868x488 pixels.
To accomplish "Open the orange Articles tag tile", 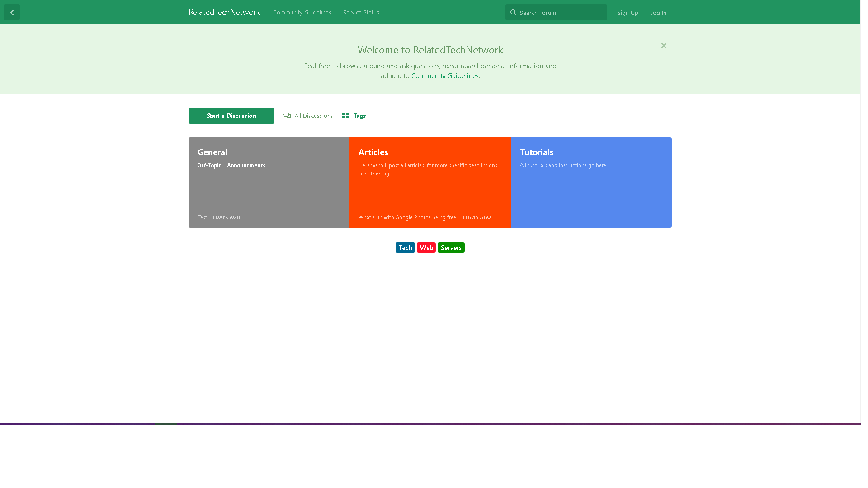I will (373, 152).
